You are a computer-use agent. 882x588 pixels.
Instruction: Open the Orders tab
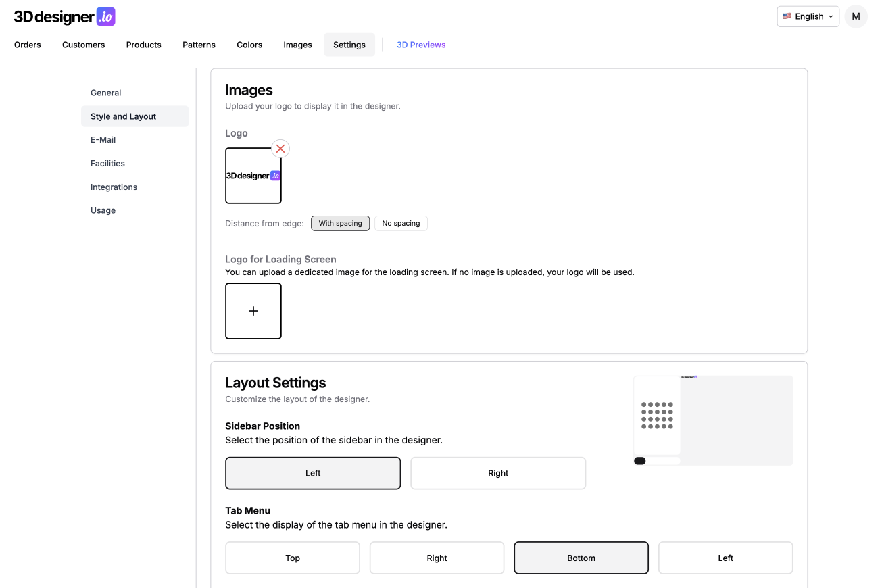28,45
